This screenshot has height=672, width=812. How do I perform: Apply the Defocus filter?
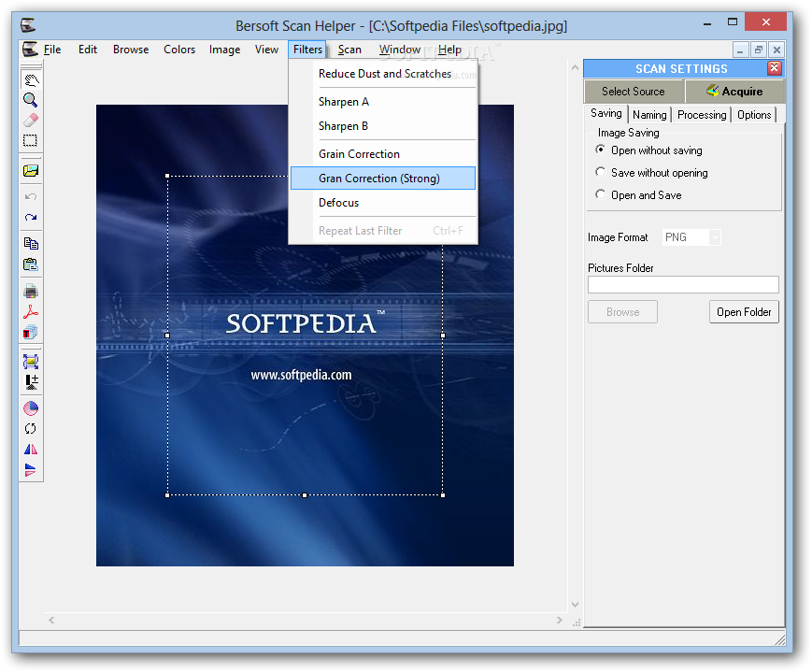[x=383, y=203]
